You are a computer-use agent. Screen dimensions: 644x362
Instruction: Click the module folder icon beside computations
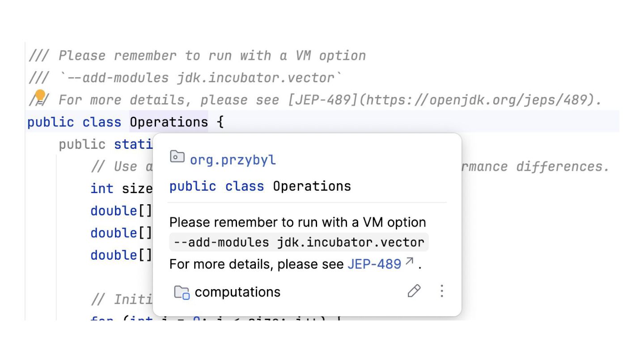(182, 292)
